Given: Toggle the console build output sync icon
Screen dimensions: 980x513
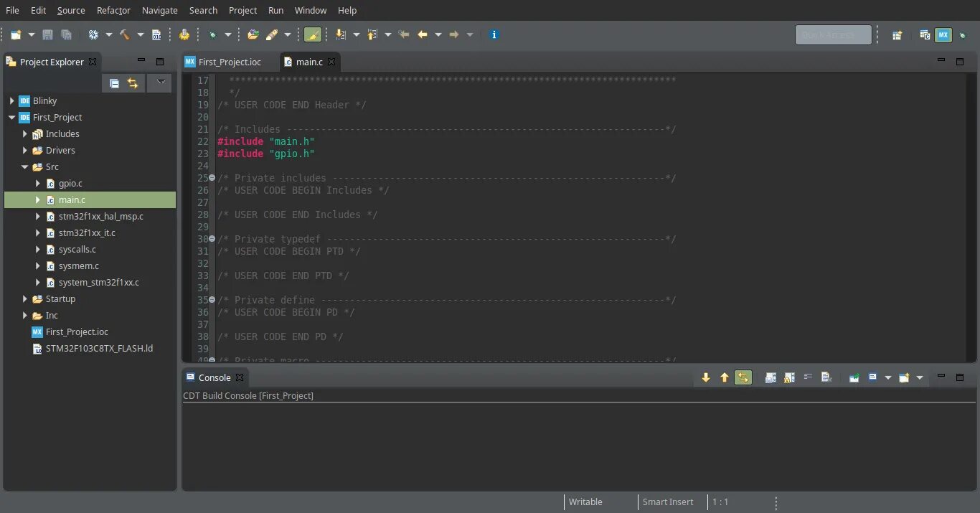Looking at the screenshot, I should point(743,377).
